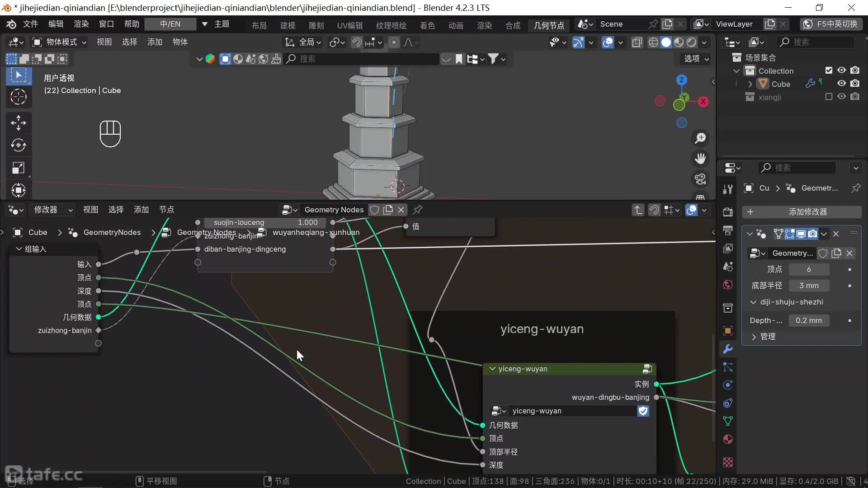Image resolution: width=868 pixels, height=488 pixels.
Task: Toggle the camera view icon
Action: 700,179
